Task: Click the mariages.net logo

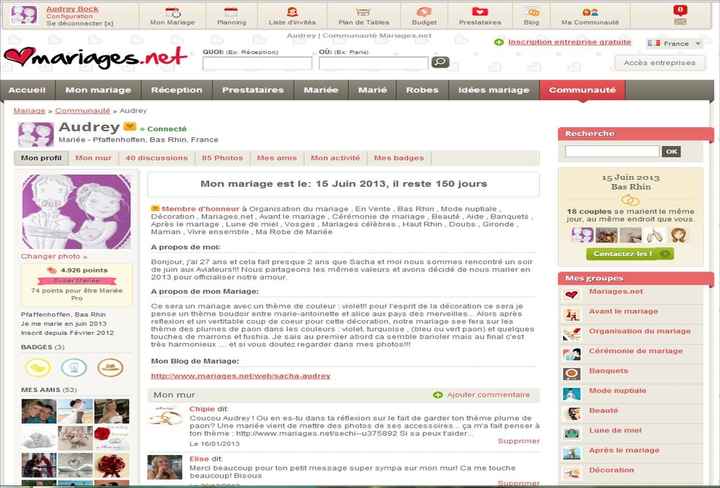Action: click(96, 58)
